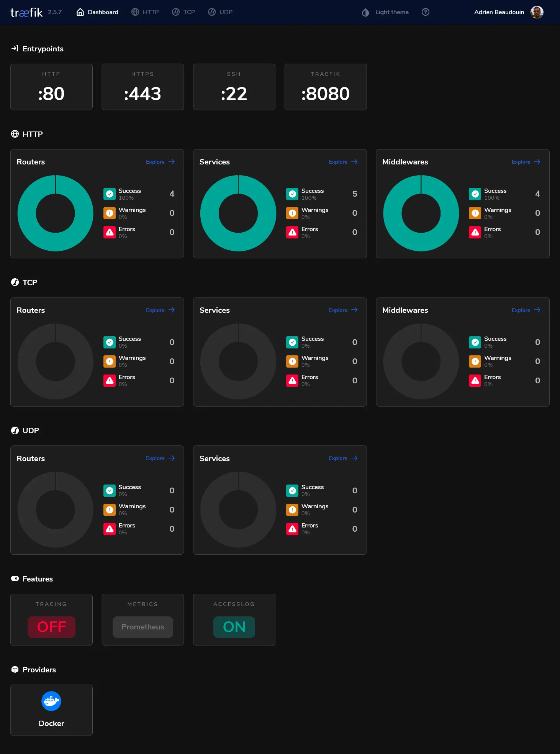This screenshot has width=560, height=754.
Task: Select the HTTP :80 entrypoint card
Action: tap(51, 87)
